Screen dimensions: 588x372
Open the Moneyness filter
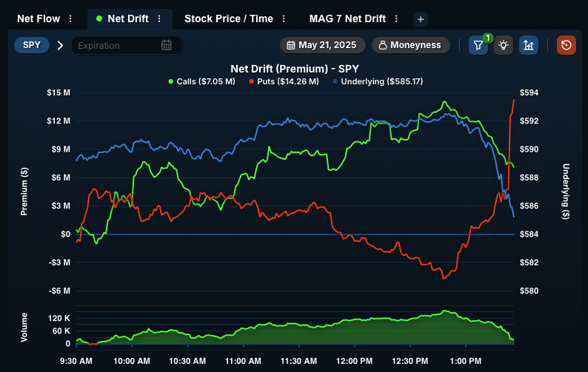click(x=410, y=45)
